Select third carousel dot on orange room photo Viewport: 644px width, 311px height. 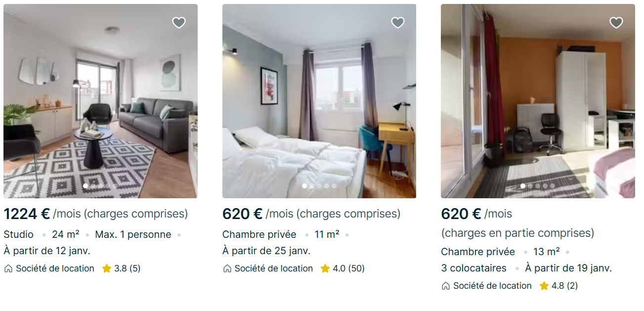pos(538,186)
